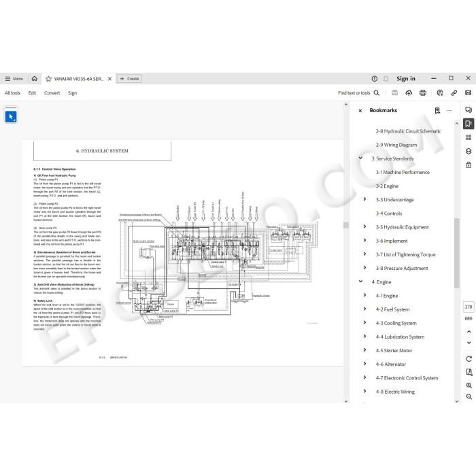Zoom out with magnifier minus icon
This screenshot has width=476, height=476.
point(469,396)
